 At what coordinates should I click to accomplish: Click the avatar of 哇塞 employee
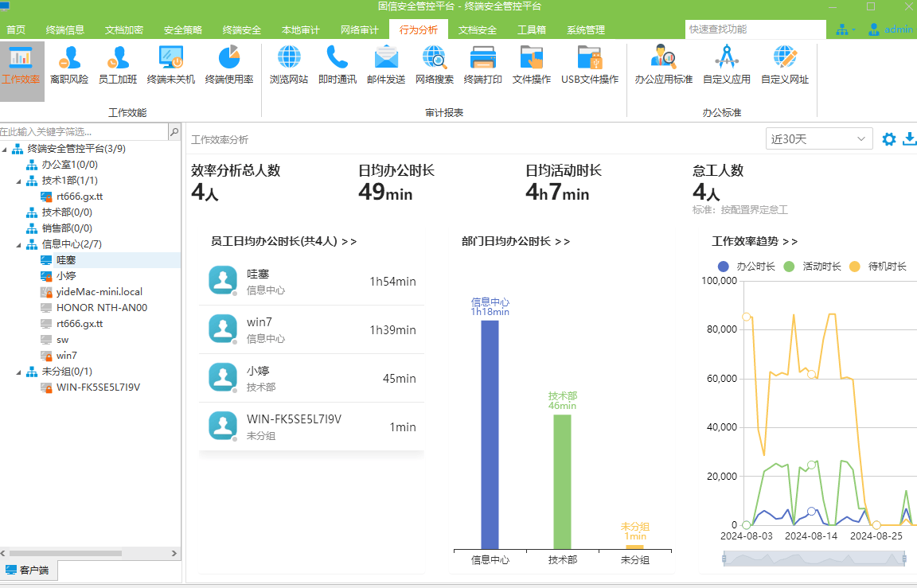[x=223, y=281]
